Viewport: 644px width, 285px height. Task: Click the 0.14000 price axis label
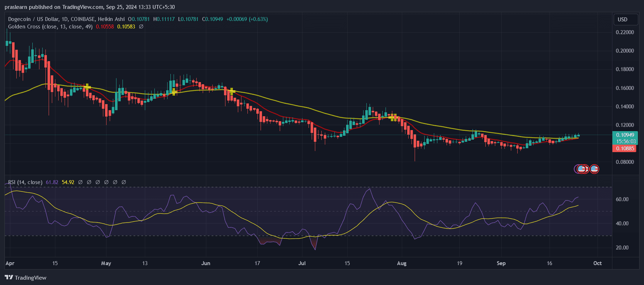tap(625, 107)
